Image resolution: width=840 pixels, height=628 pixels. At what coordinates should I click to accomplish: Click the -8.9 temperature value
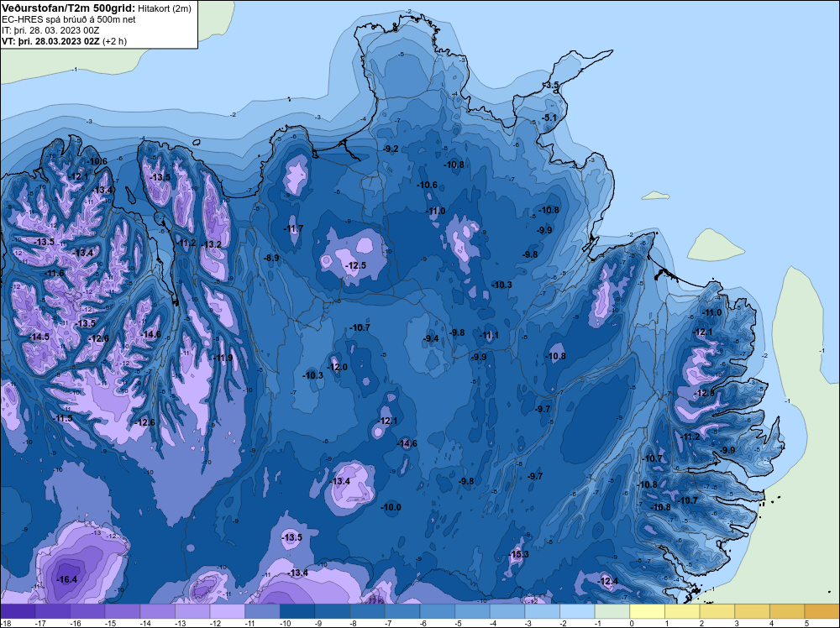tap(271, 258)
